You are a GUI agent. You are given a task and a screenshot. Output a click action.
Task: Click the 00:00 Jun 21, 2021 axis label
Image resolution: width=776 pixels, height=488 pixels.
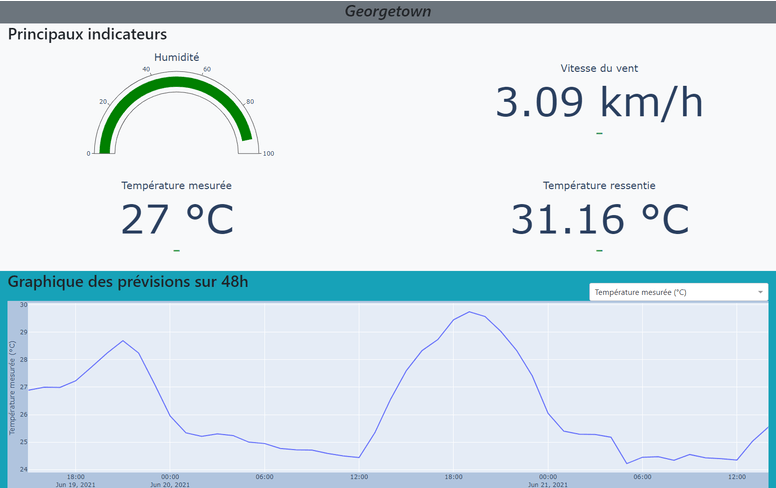(548, 481)
